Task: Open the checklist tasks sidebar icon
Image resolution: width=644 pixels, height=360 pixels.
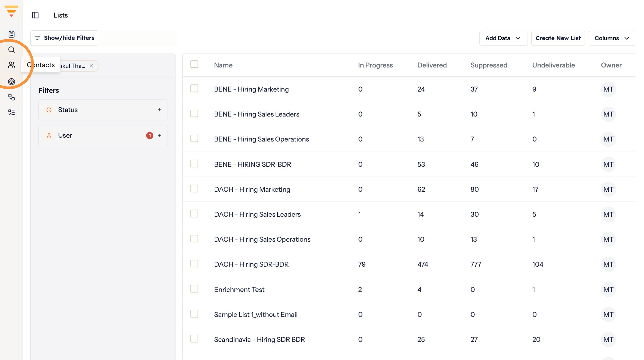Action: (x=11, y=112)
